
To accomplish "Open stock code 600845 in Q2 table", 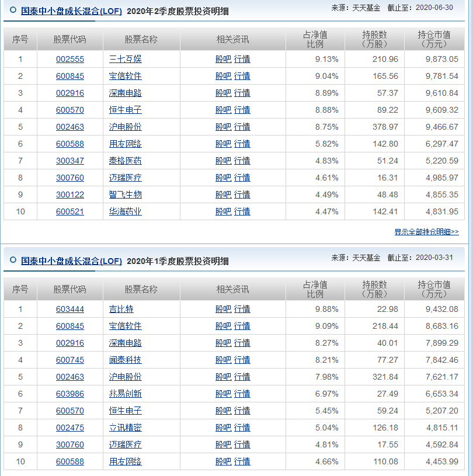I will point(70,76).
